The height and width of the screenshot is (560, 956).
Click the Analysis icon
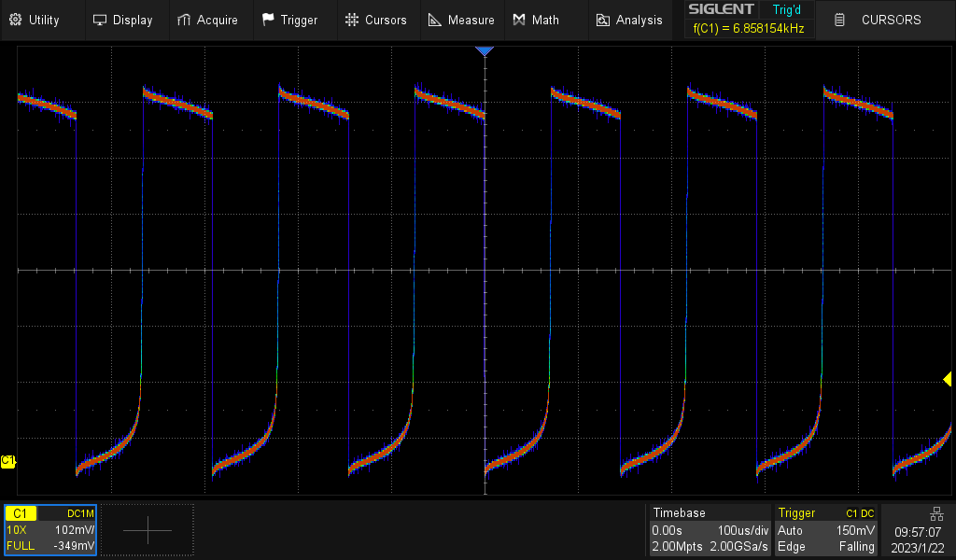(x=603, y=20)
